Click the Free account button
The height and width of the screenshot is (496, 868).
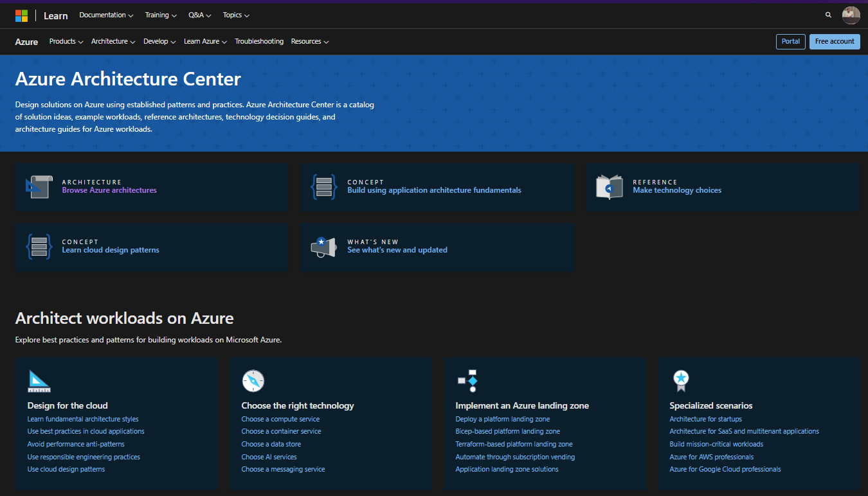tap(834, 42)
